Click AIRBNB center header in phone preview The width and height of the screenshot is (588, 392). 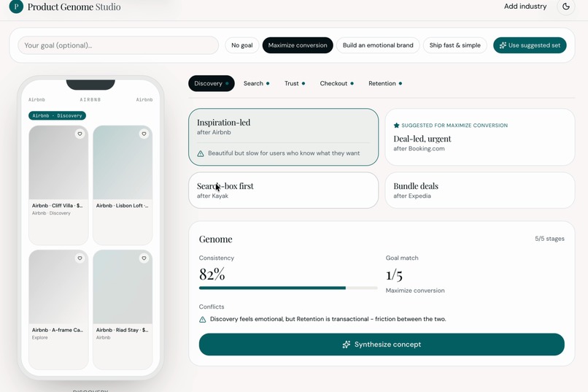tap(90, 100)
